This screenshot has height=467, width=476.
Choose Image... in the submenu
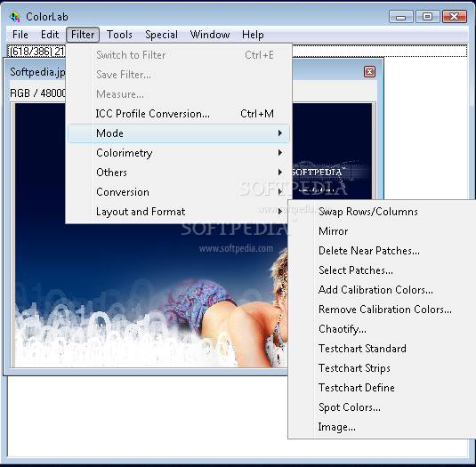[x=383, y=427]
